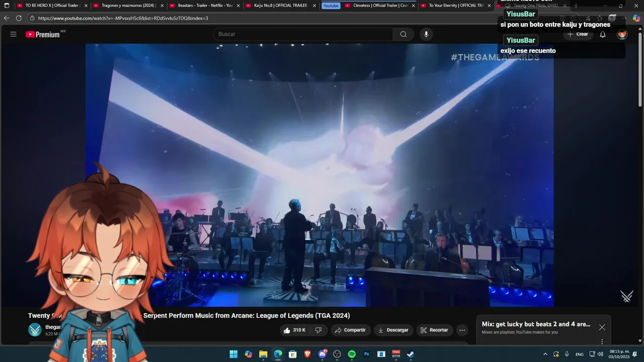Open Discord from taskbar
The width and height of the screenshot is (644, 362).
(x=322, y=354)
